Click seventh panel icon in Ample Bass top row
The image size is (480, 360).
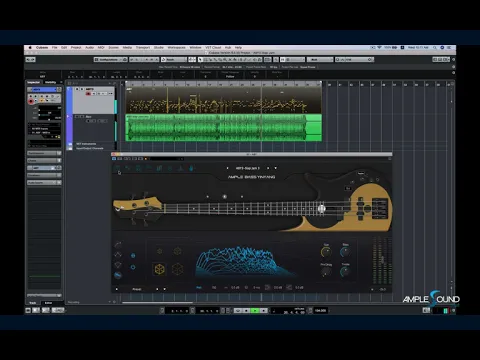click(x=181, y=168)
